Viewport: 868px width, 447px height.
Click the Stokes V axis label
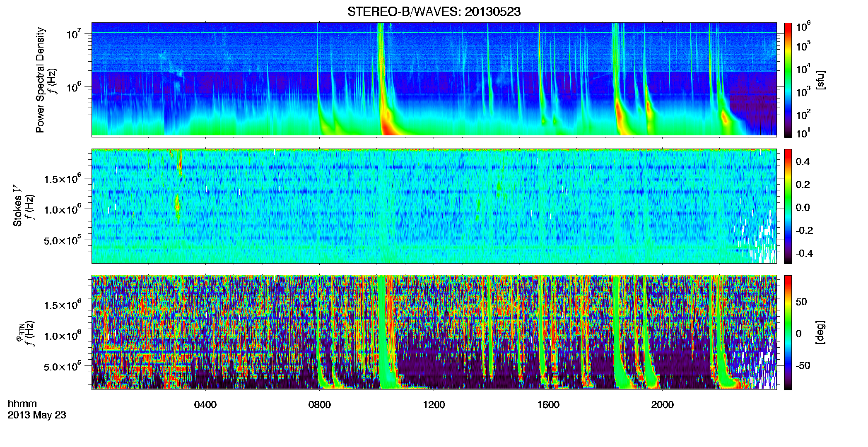pyautogui.click(x=17, y=206)
